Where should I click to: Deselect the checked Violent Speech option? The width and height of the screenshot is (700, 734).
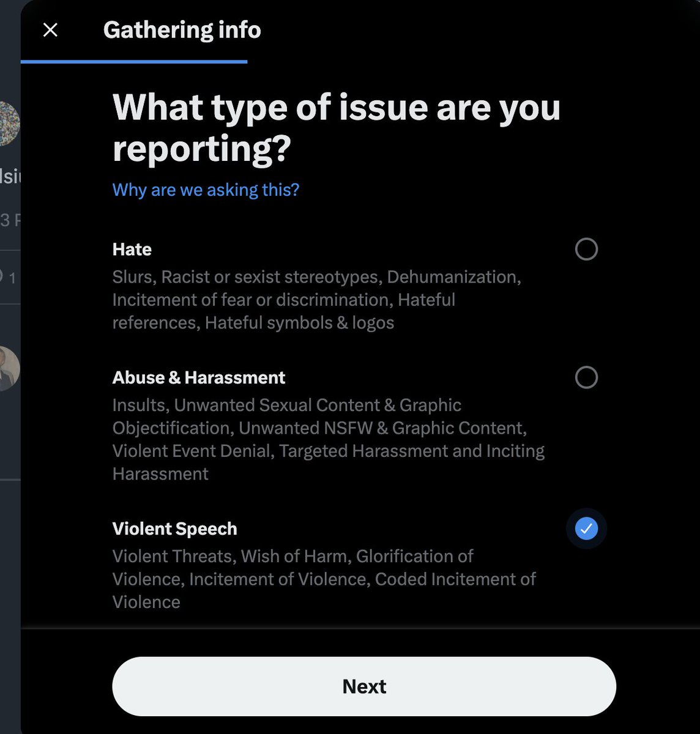pyautogui.click(x=586, y=528)
